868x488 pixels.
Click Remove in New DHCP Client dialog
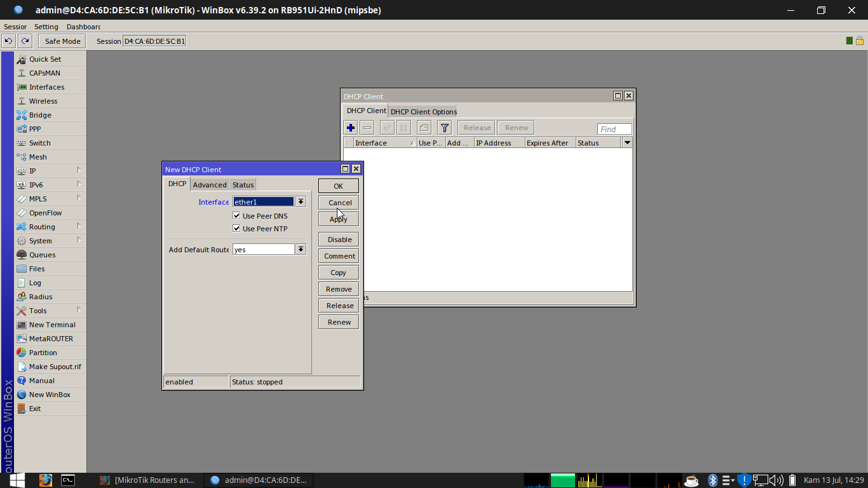point(339,289)
